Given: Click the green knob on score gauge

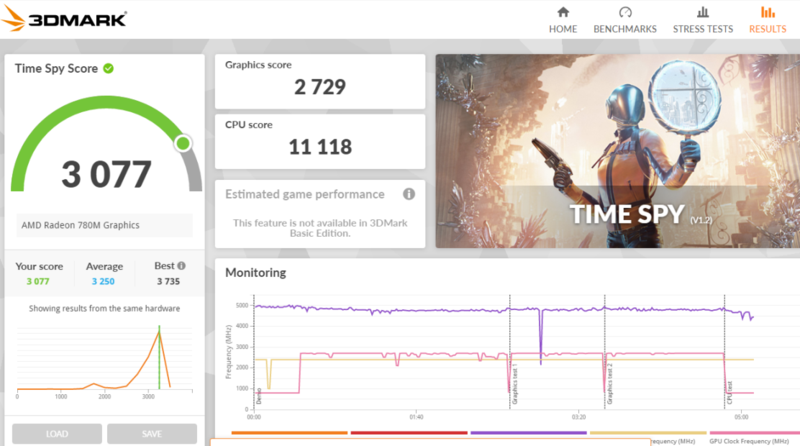Looking at the screenshot, I should pos(183,144).
